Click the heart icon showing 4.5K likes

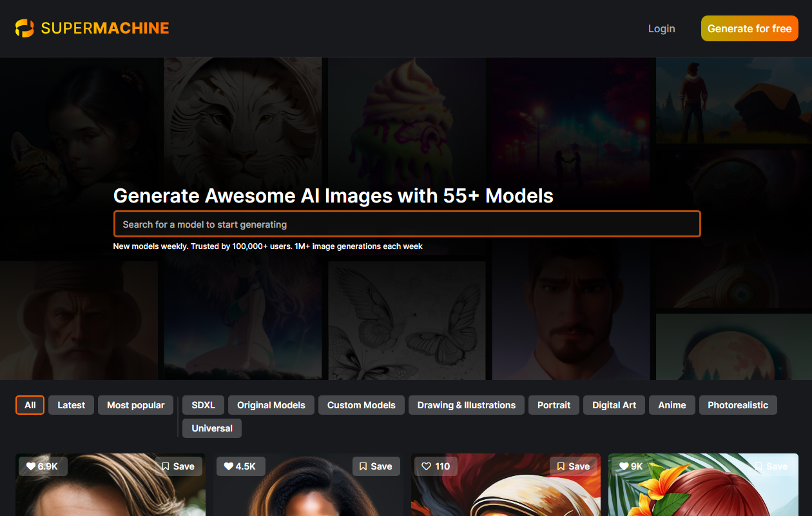pos(229,466)
